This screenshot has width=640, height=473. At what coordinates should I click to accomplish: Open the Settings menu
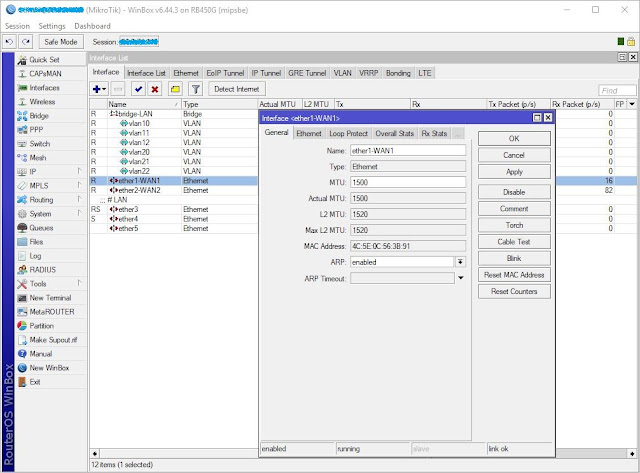point(52,26)
